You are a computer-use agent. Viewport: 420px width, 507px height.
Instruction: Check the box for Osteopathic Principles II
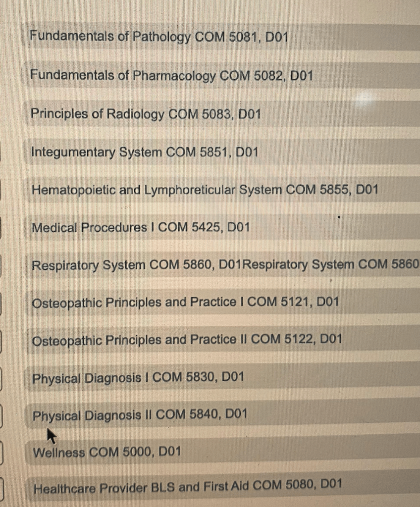click(1, 341)
